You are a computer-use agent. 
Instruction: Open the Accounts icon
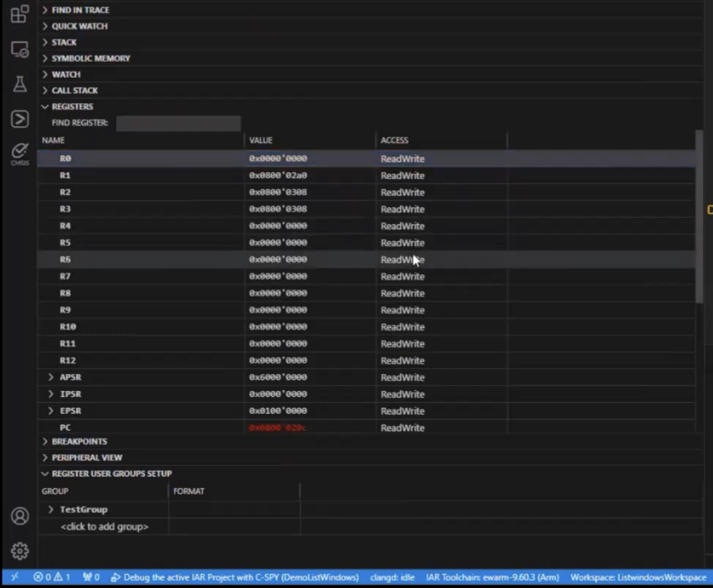(x=19, y=516)
